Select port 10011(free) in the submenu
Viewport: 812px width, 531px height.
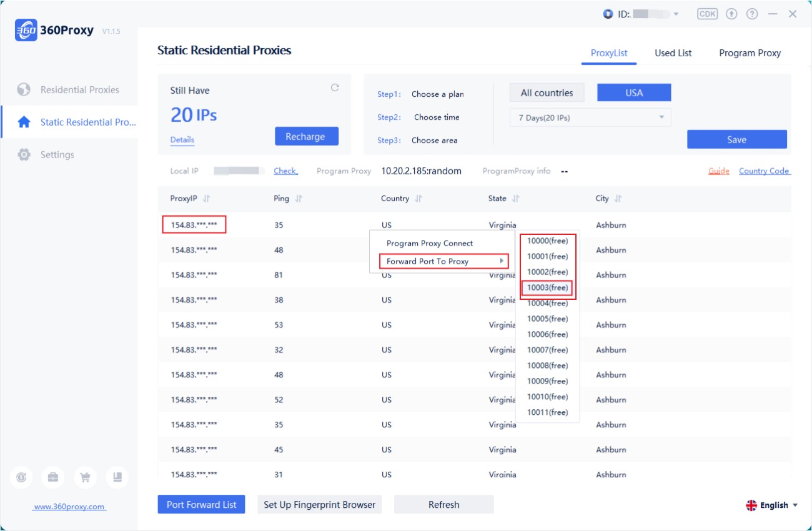click(548, 412)
